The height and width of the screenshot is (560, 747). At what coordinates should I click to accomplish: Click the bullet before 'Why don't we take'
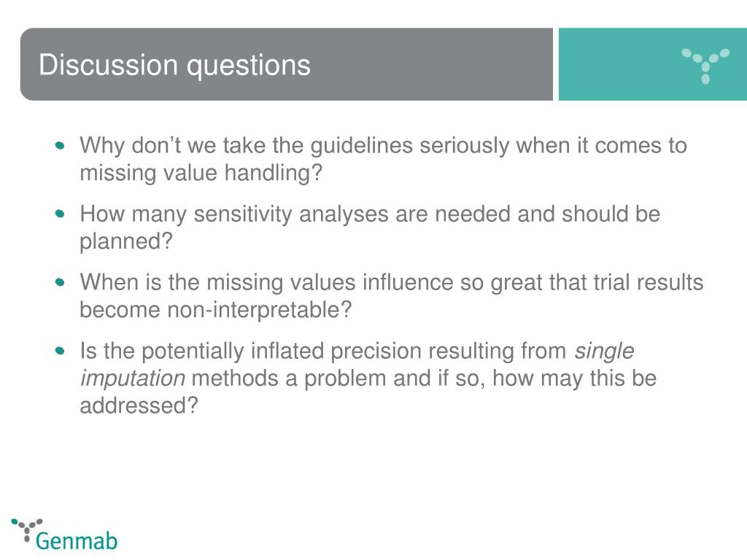pos(60,145)
